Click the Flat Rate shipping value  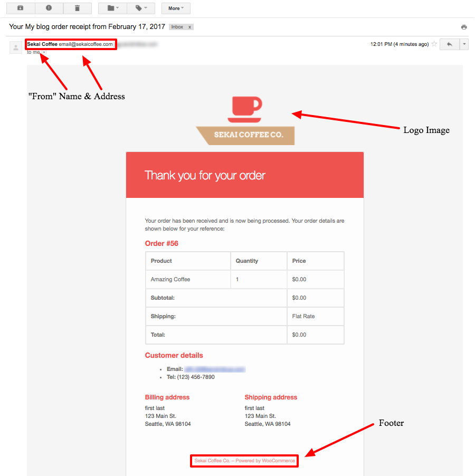coord(303,316)
